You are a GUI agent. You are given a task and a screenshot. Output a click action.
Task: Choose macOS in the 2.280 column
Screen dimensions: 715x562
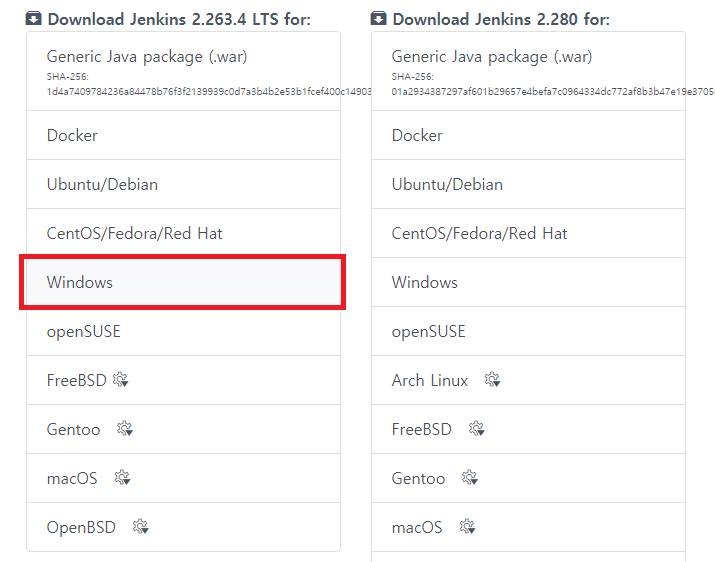coord(528,527)
